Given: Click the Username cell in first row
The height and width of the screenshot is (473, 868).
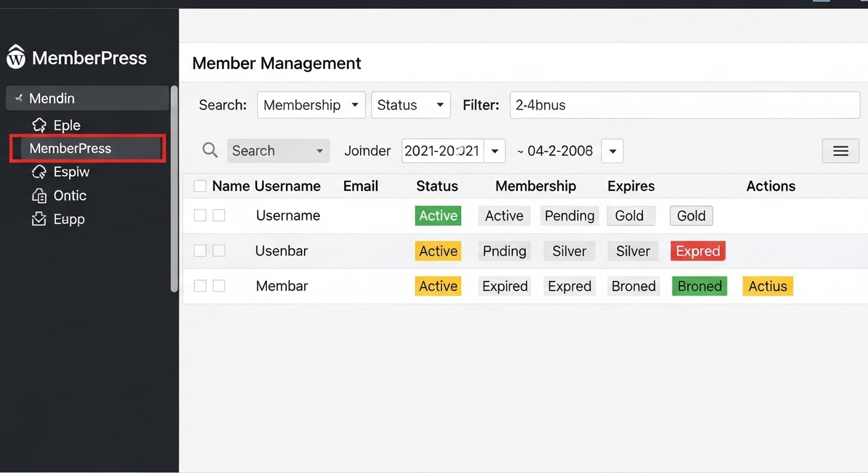Looking at the screenshot, I should coord(288,216).
